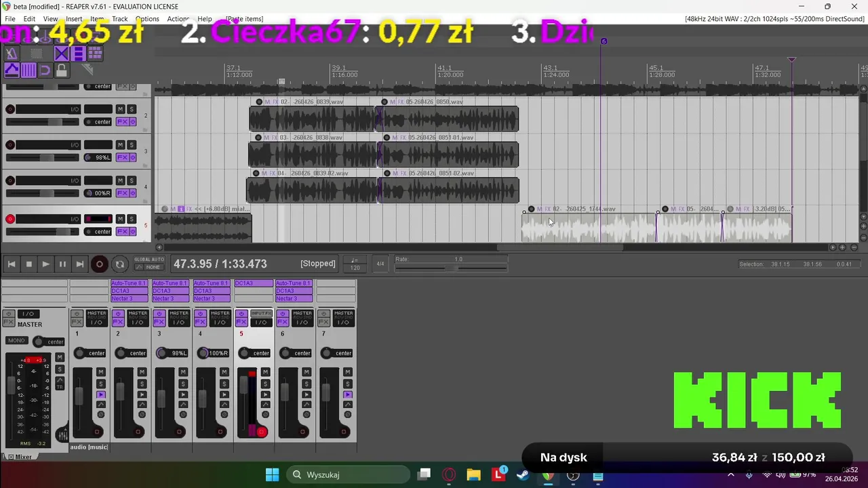Open Steam from the taskbar

click(523, 475)
